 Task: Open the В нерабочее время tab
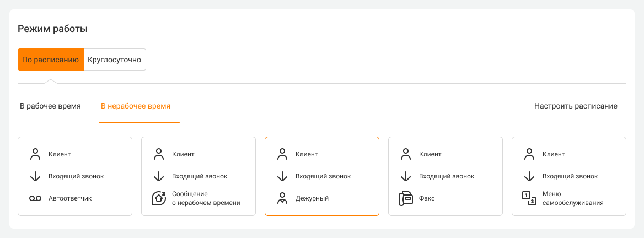(136, 106)
